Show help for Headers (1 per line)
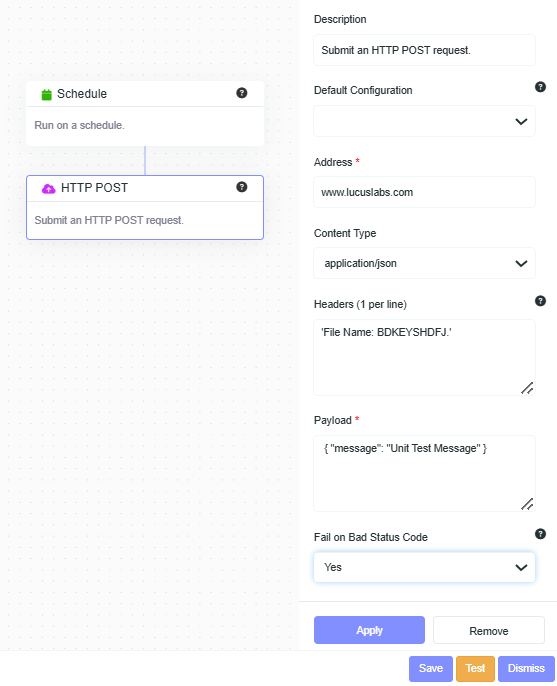Viewport: 557px width, 686px height. click(540, 301)
